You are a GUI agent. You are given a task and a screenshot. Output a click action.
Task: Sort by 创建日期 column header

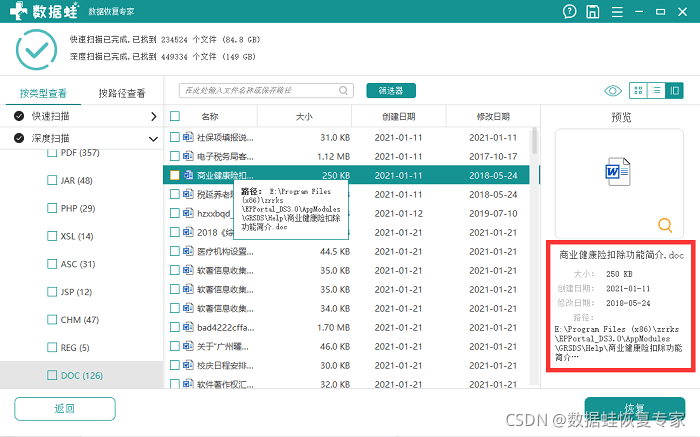(x=399, y=117)
